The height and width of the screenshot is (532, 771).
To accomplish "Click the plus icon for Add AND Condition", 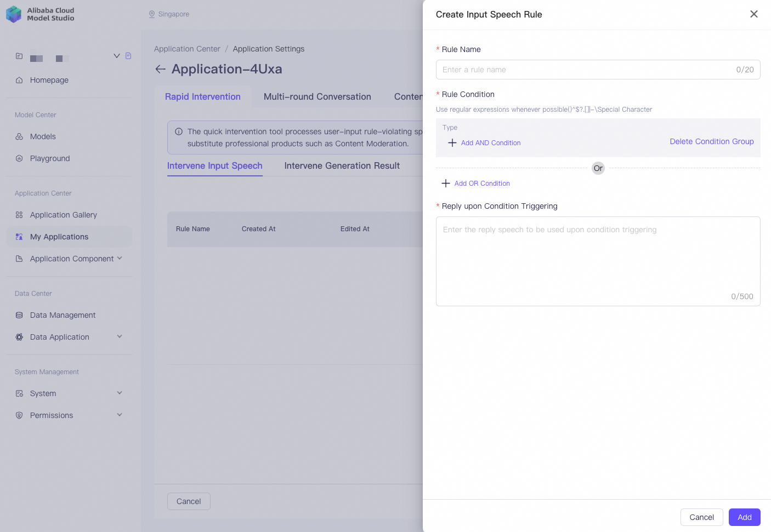I will [x=452, y=142].
